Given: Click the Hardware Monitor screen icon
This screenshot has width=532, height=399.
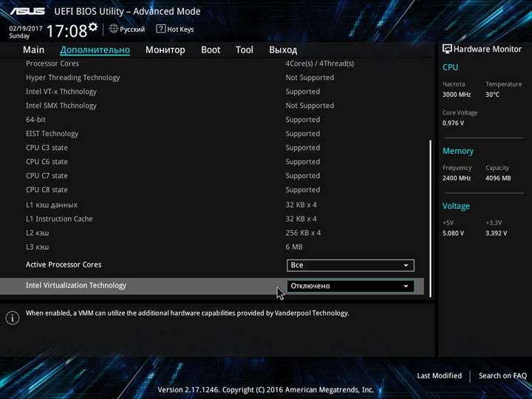Looking at the screenshot, I should [447, 50].
